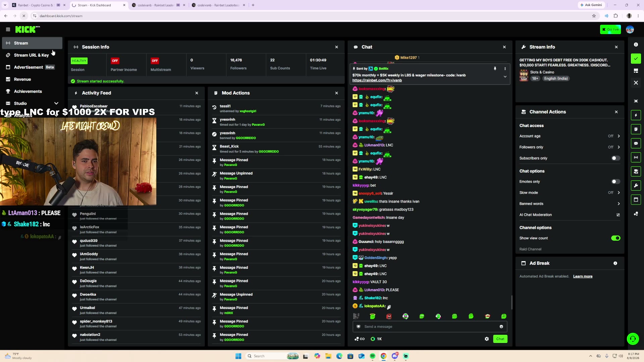Expand the Studio sidebar section
This screenshot has height=362, width=644.
pos(56,104)
